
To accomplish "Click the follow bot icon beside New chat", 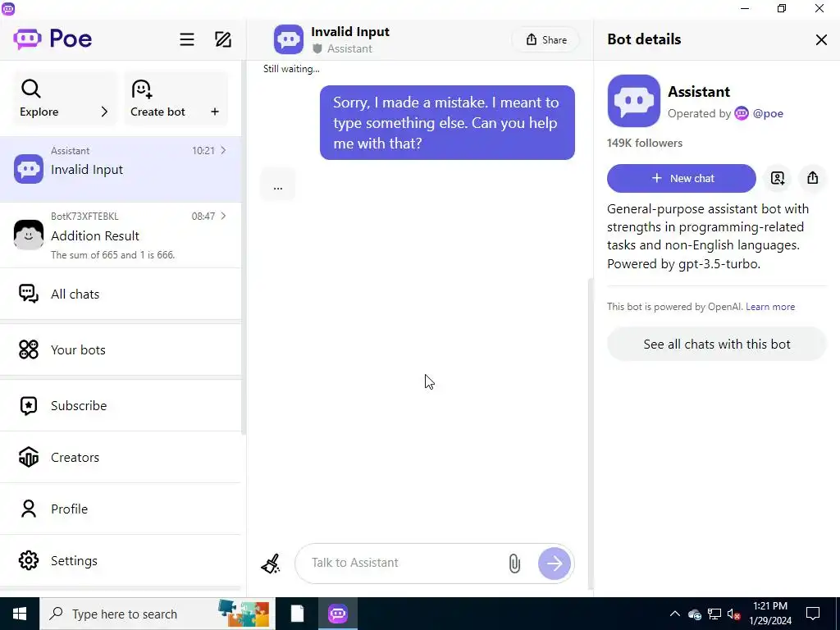I will tap(778, 178).
